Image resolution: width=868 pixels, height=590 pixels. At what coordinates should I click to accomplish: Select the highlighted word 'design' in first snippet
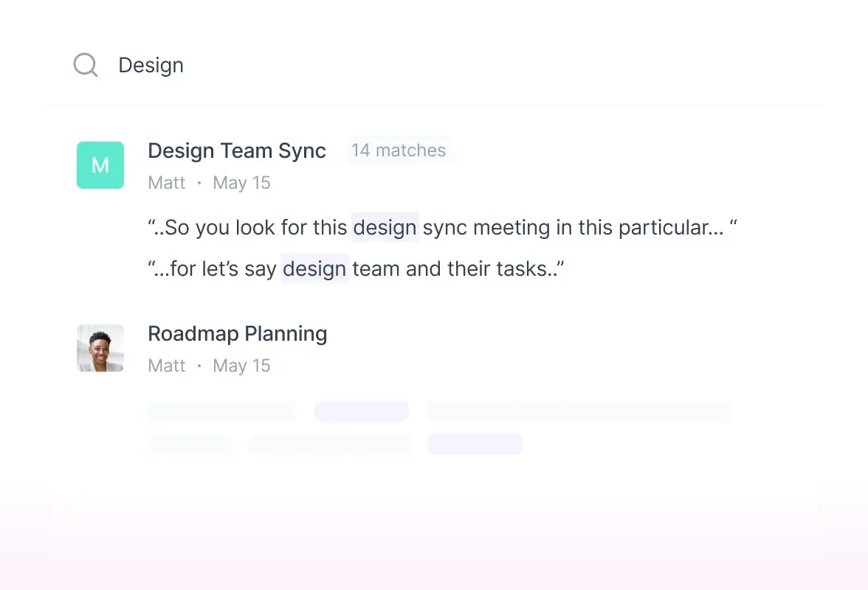point(385,227)
